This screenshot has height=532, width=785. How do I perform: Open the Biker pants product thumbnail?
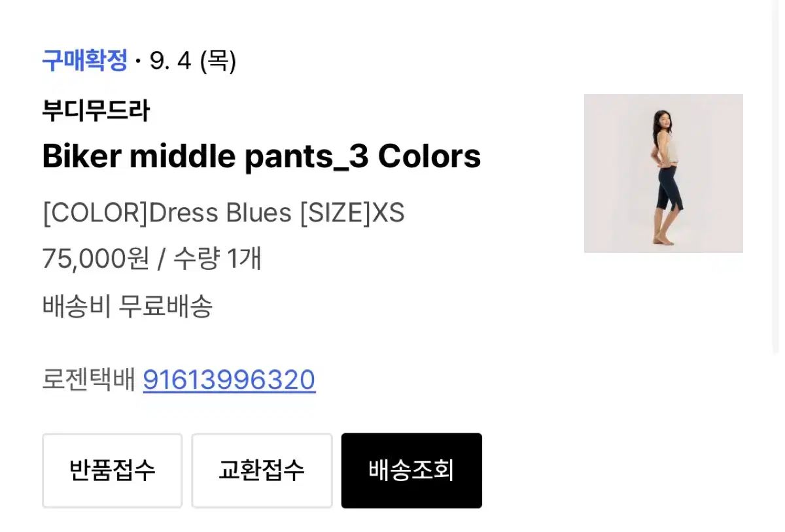(663, 173)
